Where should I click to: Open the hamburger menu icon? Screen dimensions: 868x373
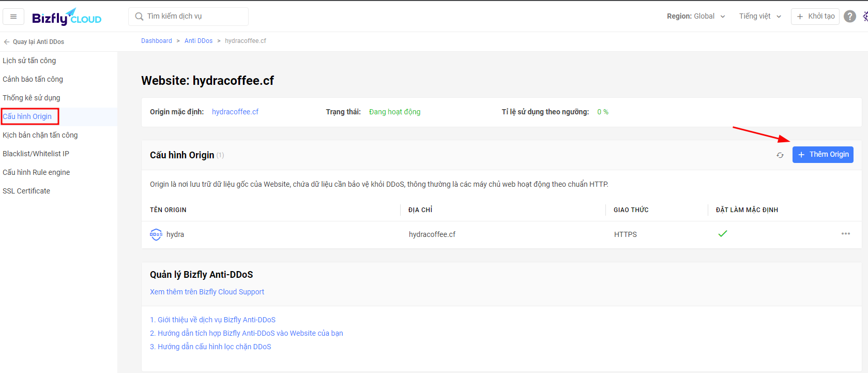coord(13,17)
